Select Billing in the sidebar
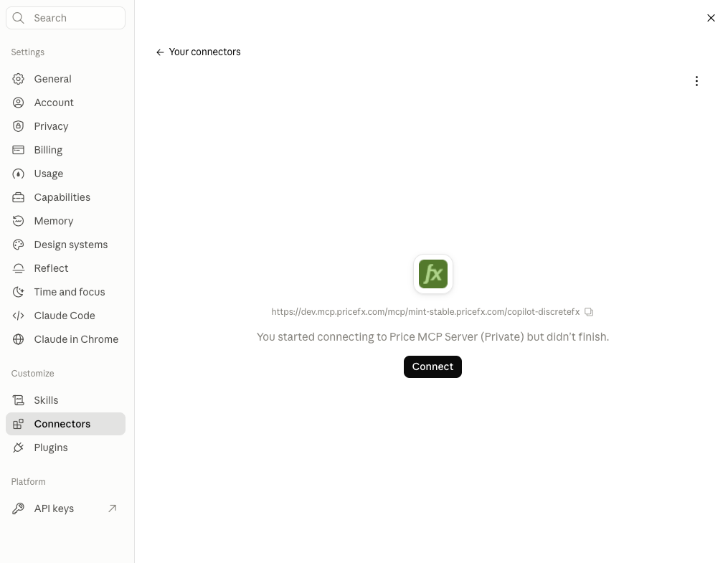Screen dimensions: 728x563 click(x=65, y=150)
